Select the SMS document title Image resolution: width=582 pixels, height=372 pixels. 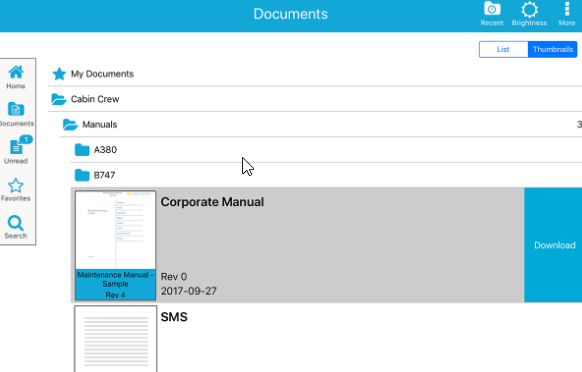(x=174, y=317)
